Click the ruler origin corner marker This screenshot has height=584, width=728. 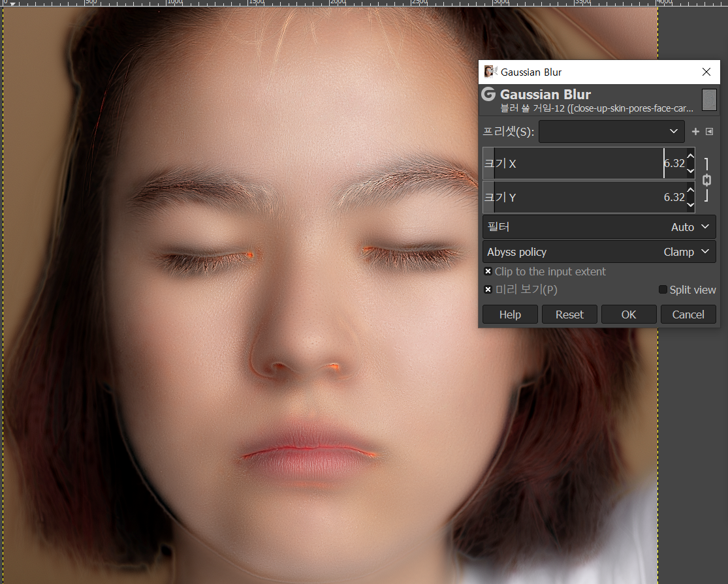pos(13,3)
